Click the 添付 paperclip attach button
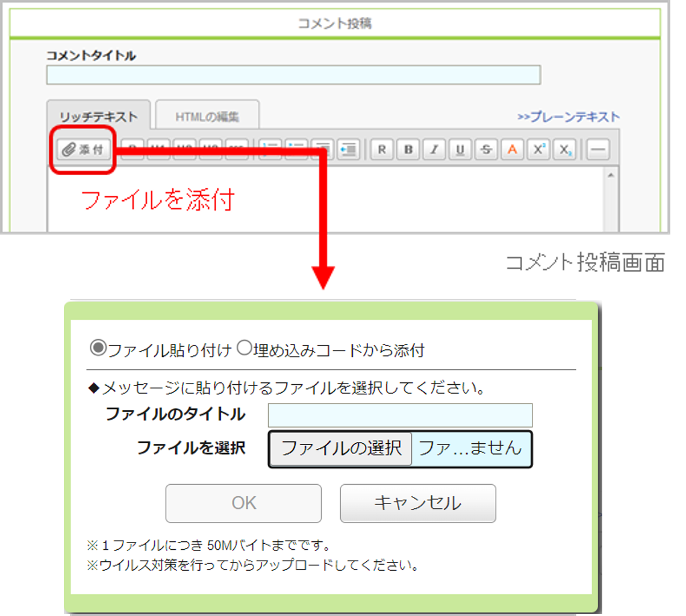Screen dimensions: 686x616 83,149
